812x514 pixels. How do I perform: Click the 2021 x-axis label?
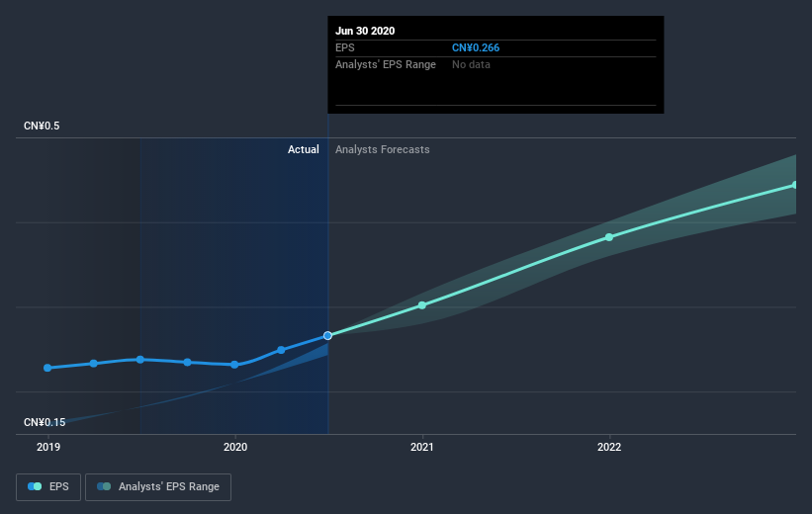422,447
